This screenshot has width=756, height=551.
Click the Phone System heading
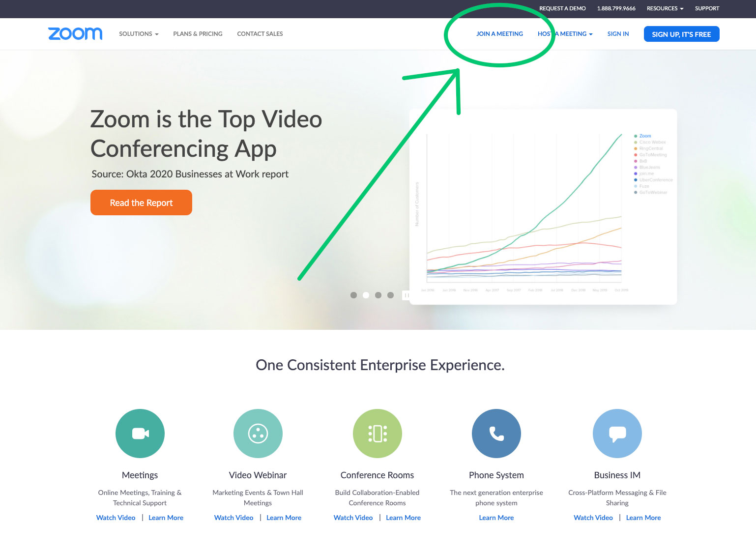click(x=496, y=475)
